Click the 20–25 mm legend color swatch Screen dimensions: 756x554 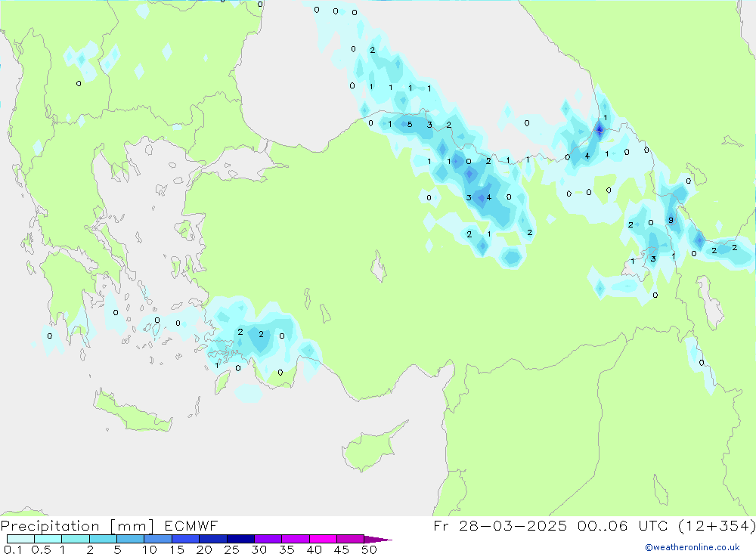click(x=213, y=539)
